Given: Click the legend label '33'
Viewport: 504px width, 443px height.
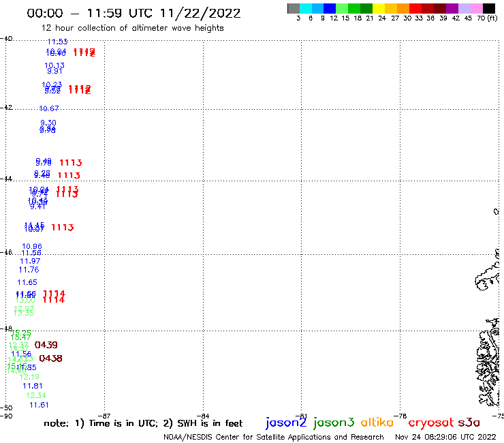Looking at the screenshot, I should [419, 18].
